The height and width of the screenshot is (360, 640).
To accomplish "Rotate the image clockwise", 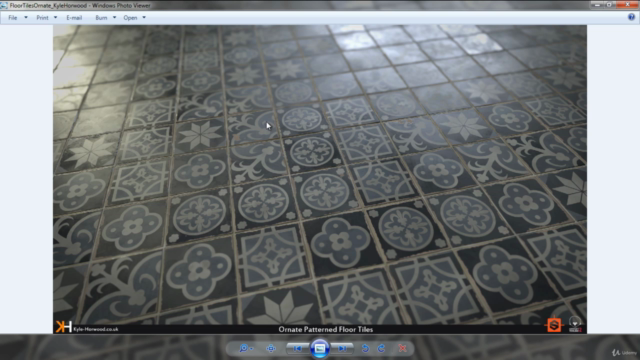I will tap(381, 348).
